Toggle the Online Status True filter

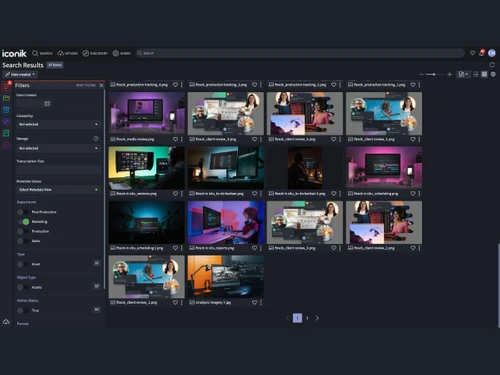pos(23,310)
